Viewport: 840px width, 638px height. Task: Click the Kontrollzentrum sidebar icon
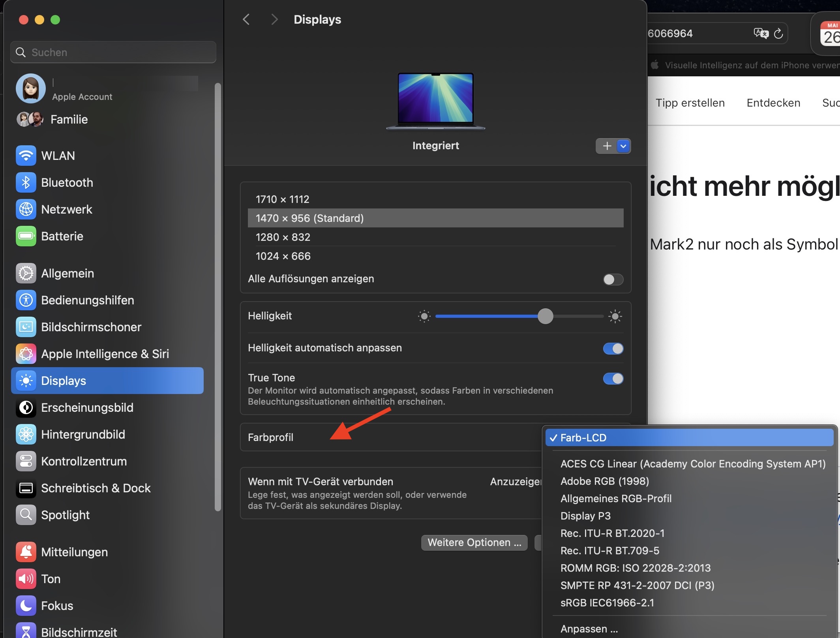click(26, 461)
